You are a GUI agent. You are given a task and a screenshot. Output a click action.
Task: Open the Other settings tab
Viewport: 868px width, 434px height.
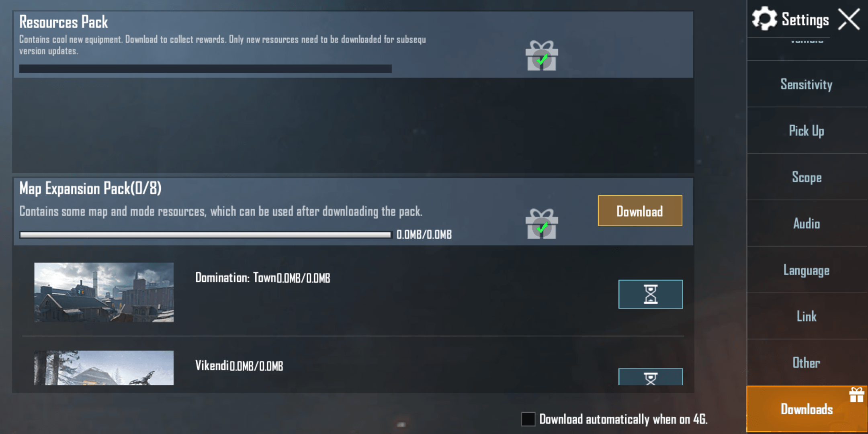click(807, 363)
